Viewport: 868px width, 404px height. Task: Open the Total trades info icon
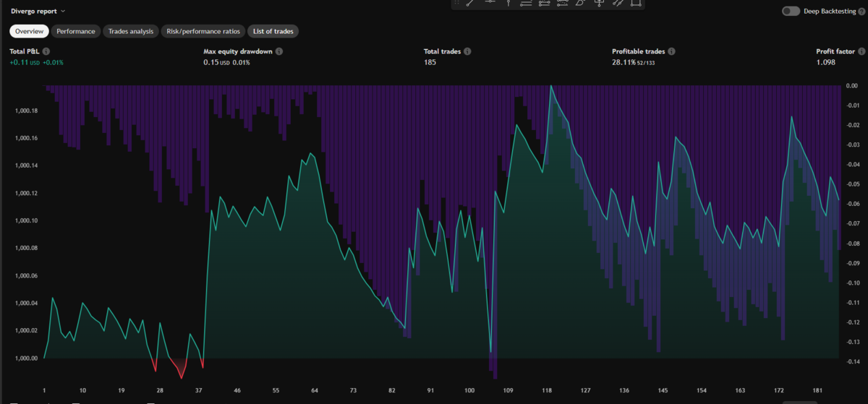[x=467, y=51]
